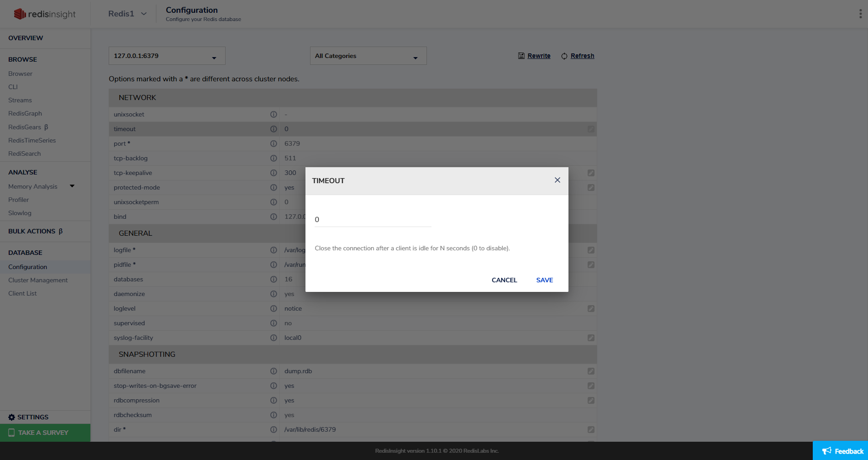Click the dump.rdb value

coord(298,371)
